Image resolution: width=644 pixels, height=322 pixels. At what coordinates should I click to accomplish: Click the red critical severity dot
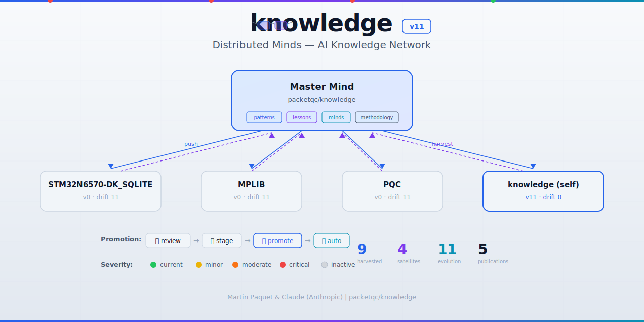(283, 265)
